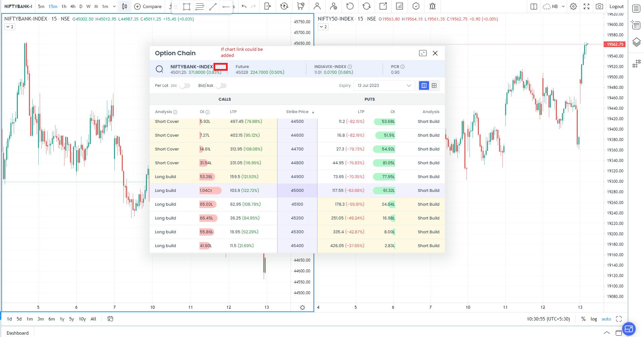Click the Logout button
Viewport: 644px width, 337px height.
(616, 6)
